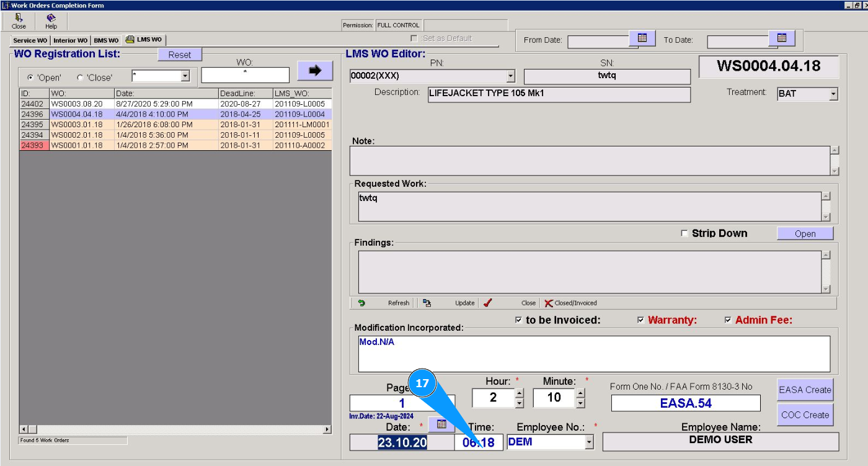Image resolution: width=868 pixels, height=466 pixels.
Task: Open the PN dropdown list
Action: pos(511,76)
